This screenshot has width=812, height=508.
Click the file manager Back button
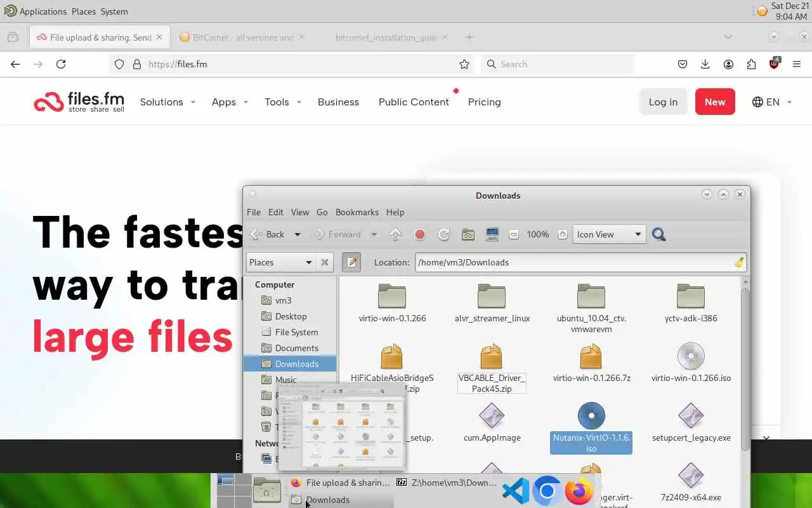(268, 234)
